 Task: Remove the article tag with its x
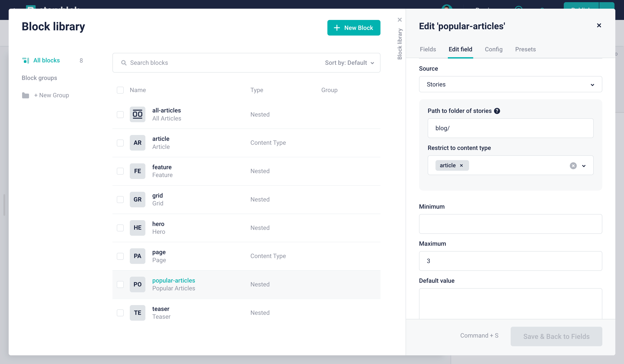click(x=461, y=165)
